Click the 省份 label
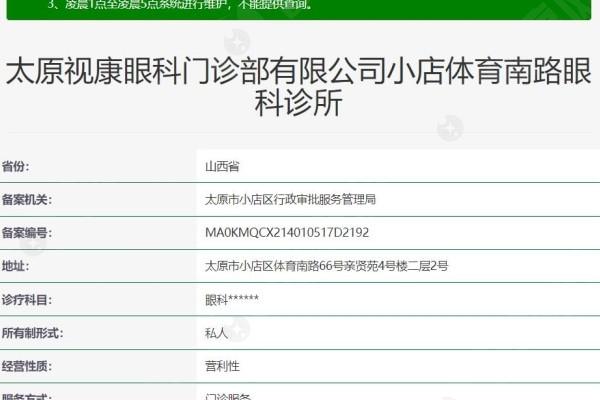 tap(16, 167)
